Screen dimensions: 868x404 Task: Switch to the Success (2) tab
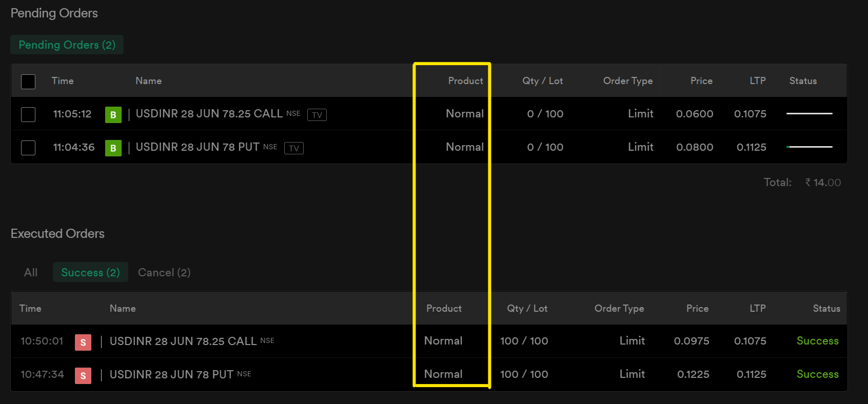[90, 272]
